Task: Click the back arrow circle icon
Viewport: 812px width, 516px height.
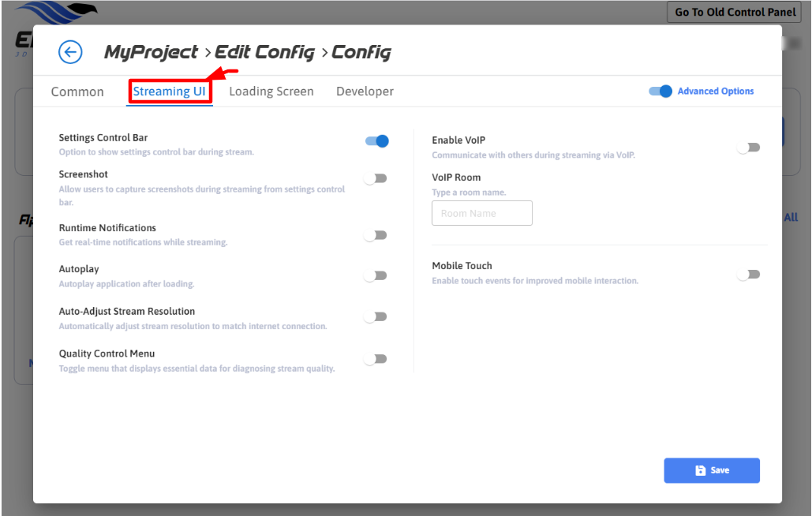Action: click(70, 52)
